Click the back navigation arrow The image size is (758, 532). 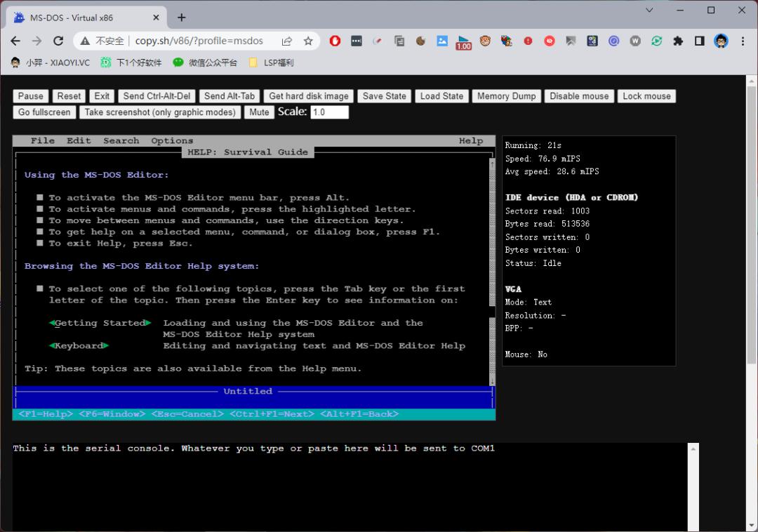[x=15, y=41]
